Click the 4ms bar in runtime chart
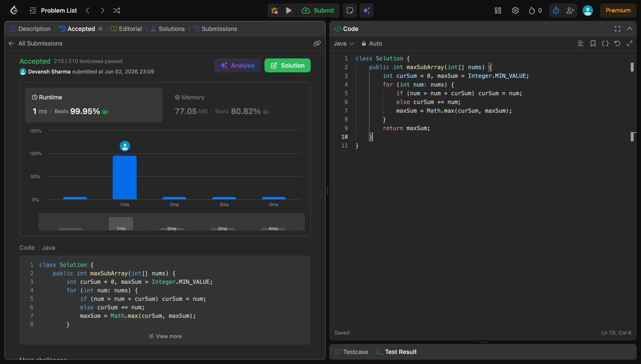The image size is (641, 364). pos(273,198)
